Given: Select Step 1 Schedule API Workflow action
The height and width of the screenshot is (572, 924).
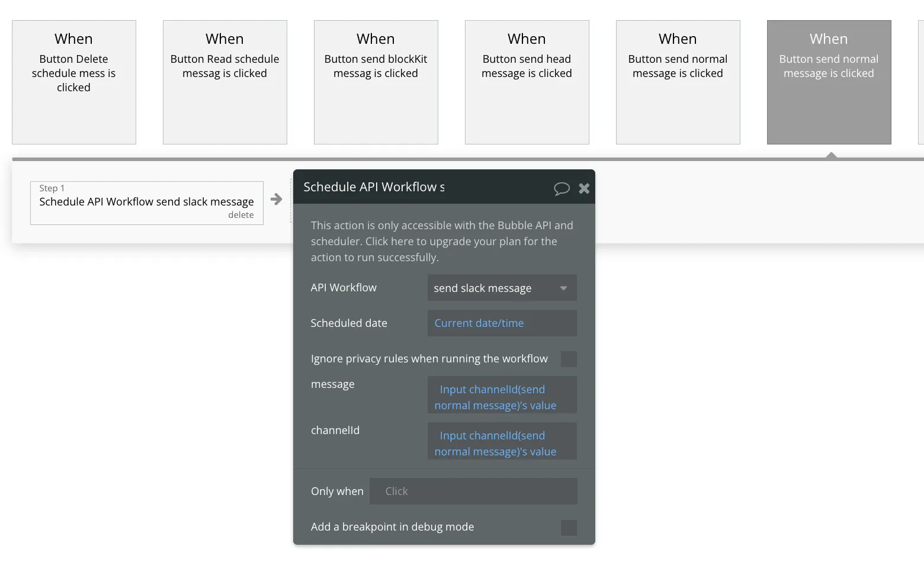Looking at the screenshot, I should click(146, 202).
